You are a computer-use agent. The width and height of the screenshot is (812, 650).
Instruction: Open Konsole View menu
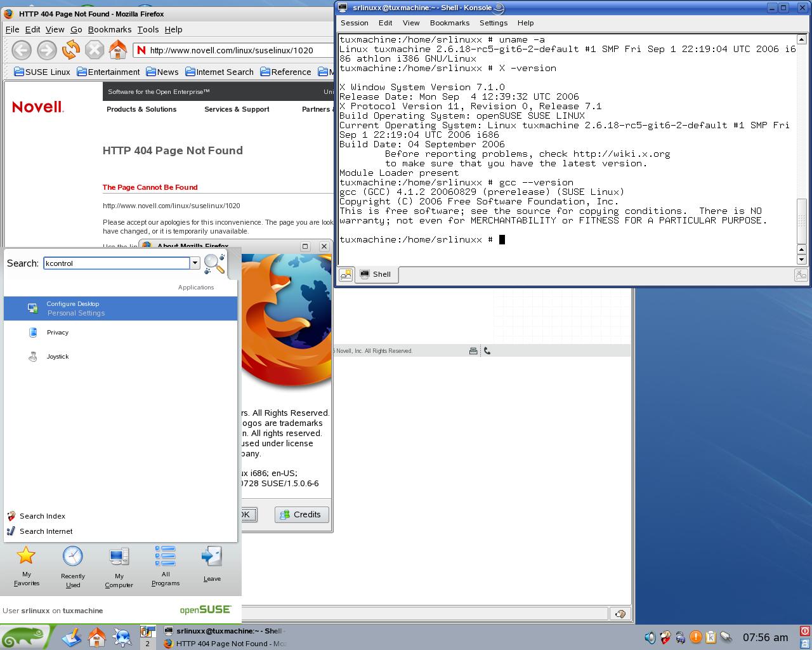pyautogui.click(x=411, y=23)
